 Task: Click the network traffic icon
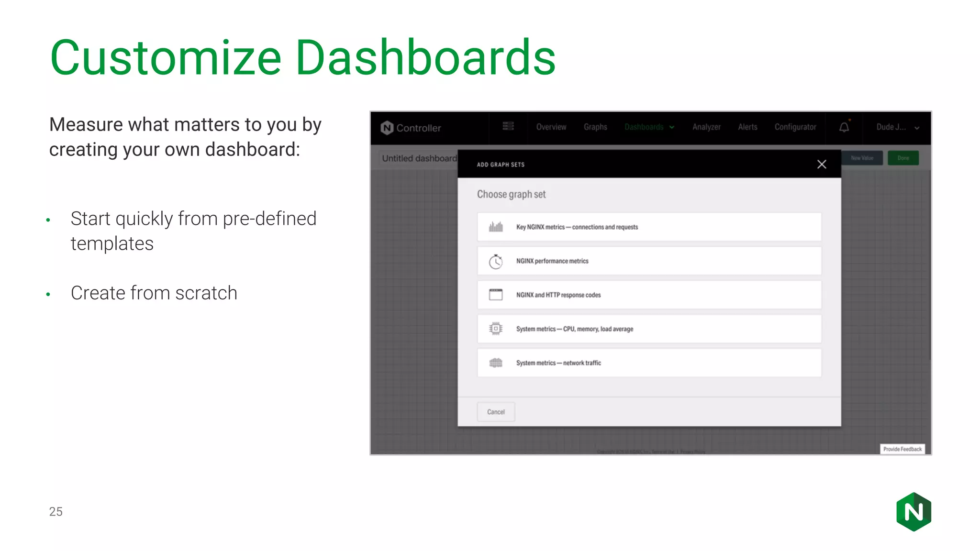[x=496, y=363]
